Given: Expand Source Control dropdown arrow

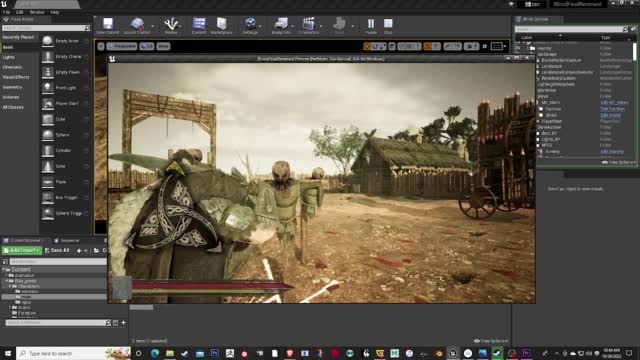Looking at the screenshot, I should (153, 26).
